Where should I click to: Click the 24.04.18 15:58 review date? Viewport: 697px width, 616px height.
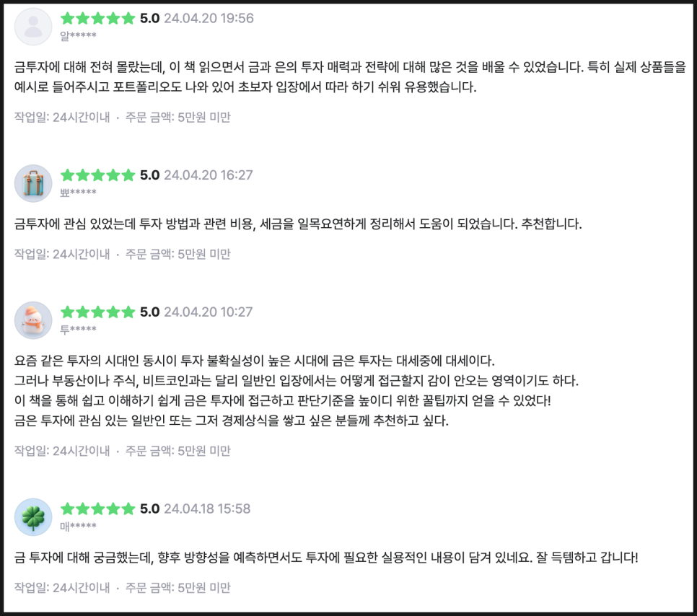click(207, 509)
